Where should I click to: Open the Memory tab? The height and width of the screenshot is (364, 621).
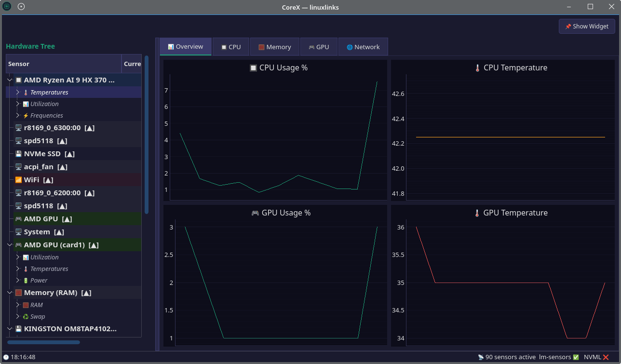[274, 47]
